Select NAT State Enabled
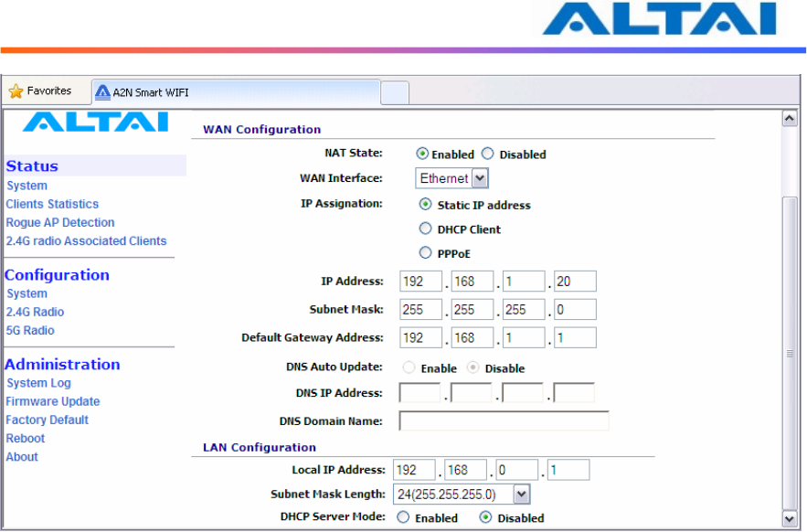This screenshot has height=532, width=807. pyautogui.click(x=422, y=154)
